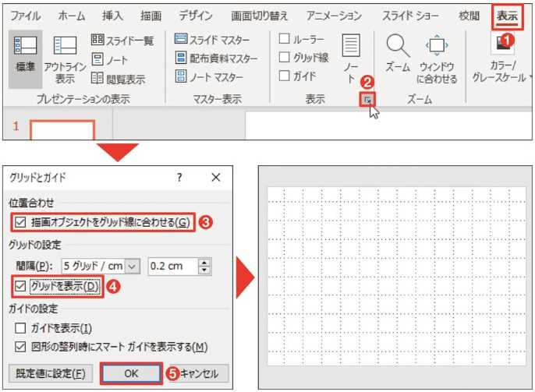The image size is (535, 392).
Task: Switch to 閲覧表示 view
Action: (x=119, y=79)
